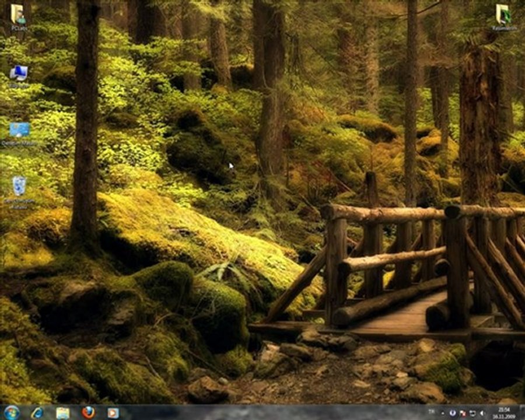This screenshot has height=420, width=525.
Task: Click the TR input language indicator
Action: pyautogui.click(x=432, y=411)
